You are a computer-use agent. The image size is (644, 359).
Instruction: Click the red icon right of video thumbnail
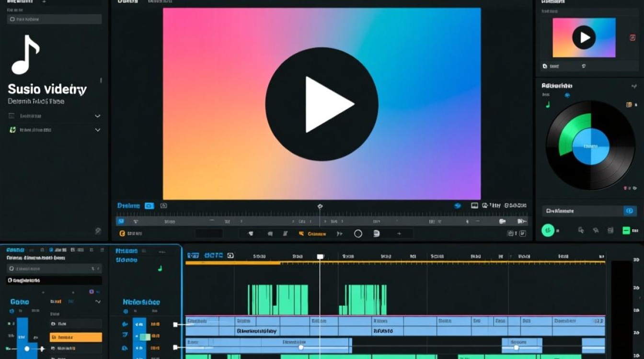pos(632,38)
